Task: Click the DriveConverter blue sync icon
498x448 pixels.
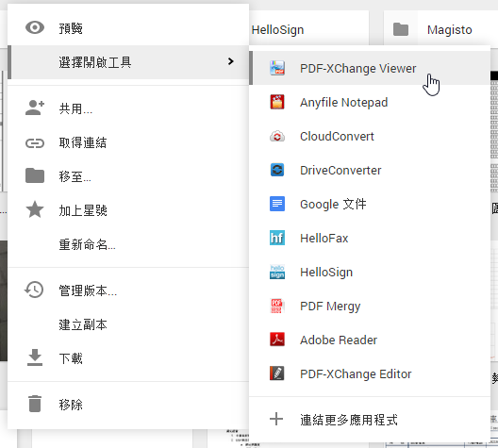Action: tap(277, 170)
